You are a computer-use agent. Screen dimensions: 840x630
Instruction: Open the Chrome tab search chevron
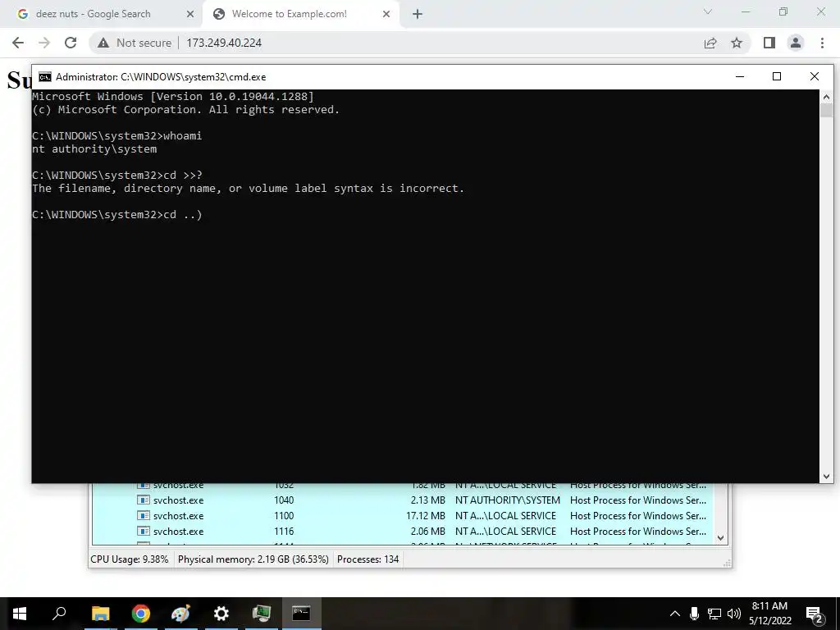[x=708, y=11]
